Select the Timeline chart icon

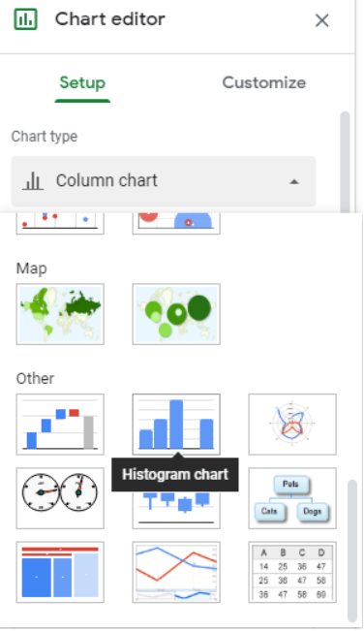click(x=176, y=572)
